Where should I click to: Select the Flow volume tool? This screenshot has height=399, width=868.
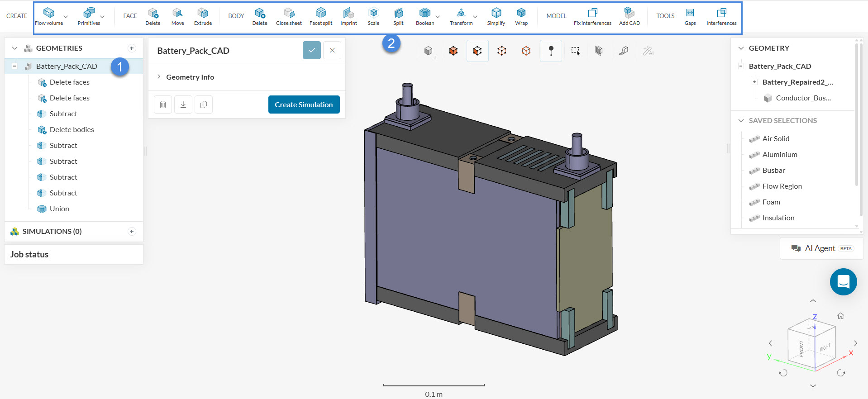pyautogui.click(x=49, y=17)
